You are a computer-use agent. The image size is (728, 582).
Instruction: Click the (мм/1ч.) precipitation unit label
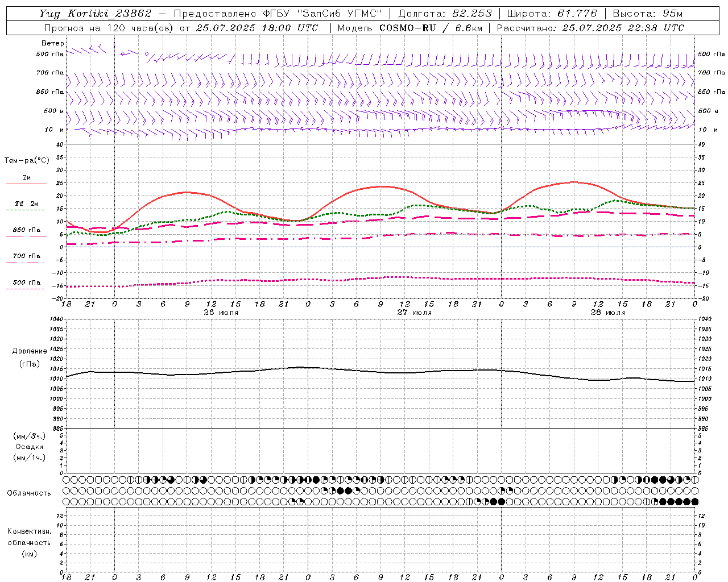29,458
